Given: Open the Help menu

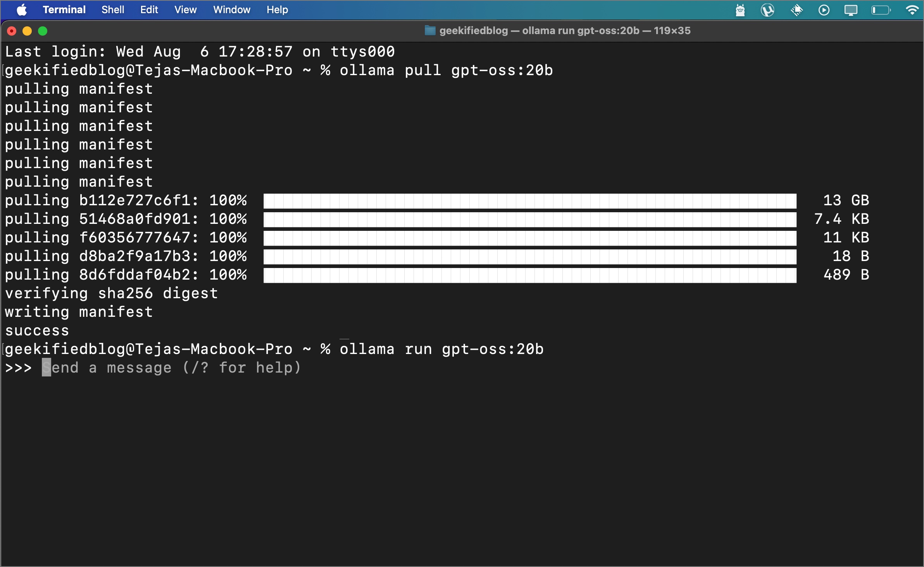Looking at the screenshot, I should pyautogui.click(x=278, y=10).
